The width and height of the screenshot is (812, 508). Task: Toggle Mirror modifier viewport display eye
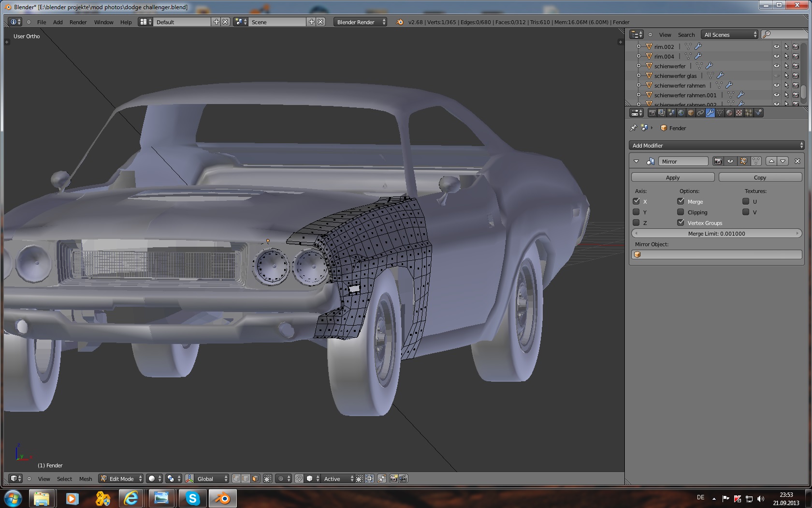pos(730,161)
